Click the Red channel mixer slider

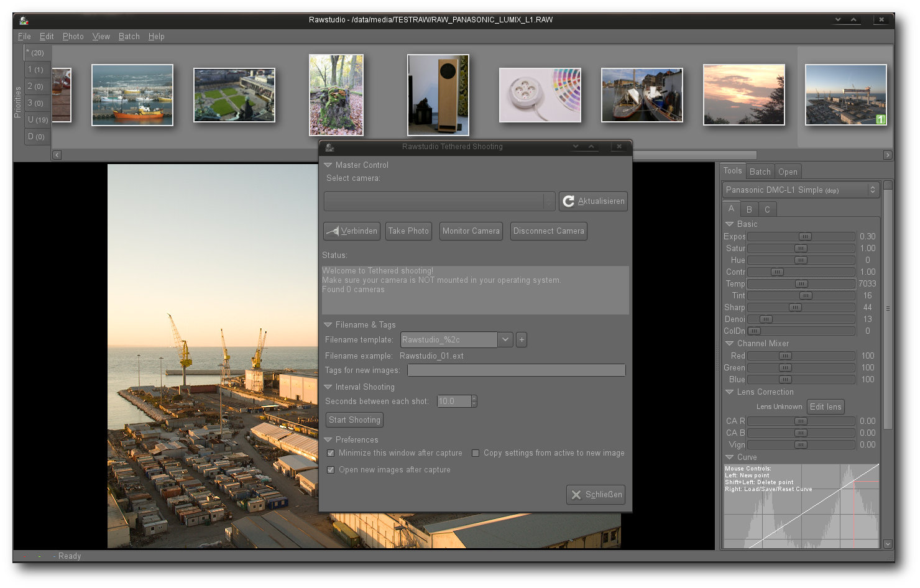click(x=801, y=356)
